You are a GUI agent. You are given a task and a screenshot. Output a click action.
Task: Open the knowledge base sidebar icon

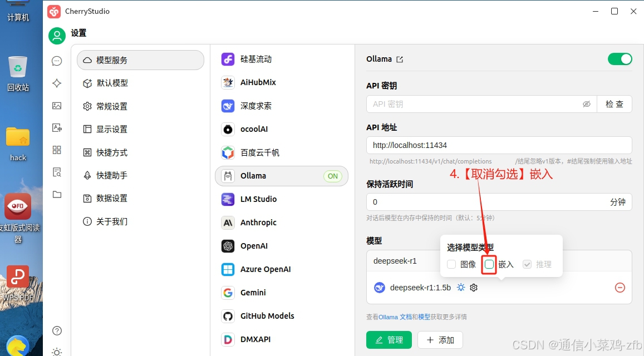(57, 172)
